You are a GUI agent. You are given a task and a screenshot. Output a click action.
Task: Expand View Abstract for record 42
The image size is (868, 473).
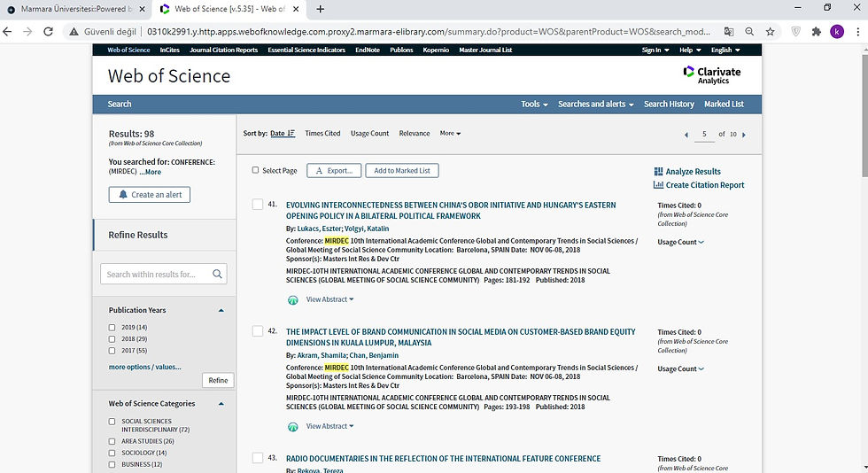(329, 426)
